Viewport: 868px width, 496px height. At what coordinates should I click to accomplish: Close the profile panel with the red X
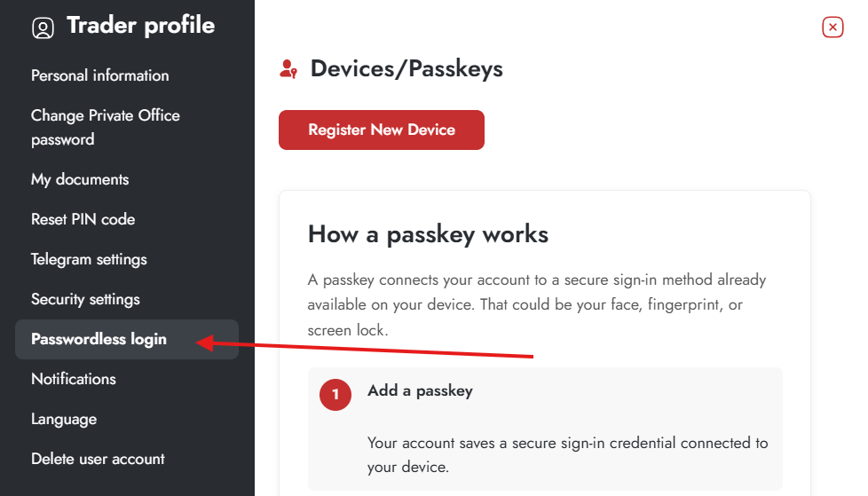click(x=832, y=28)
